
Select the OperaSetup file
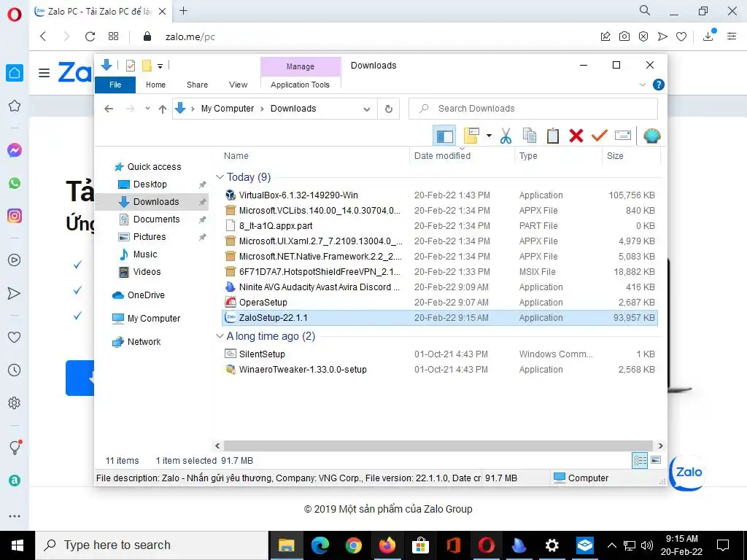point(263,303)
